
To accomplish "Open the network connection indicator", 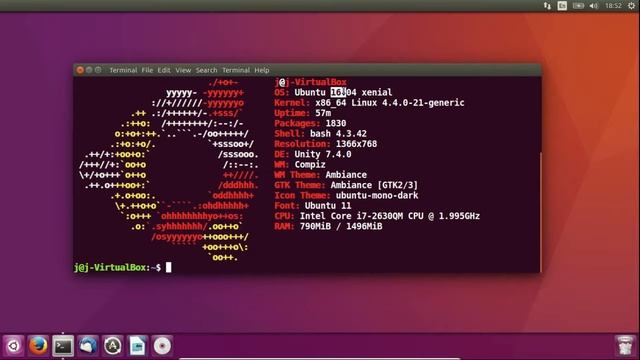I will click(x=547, y=6).
